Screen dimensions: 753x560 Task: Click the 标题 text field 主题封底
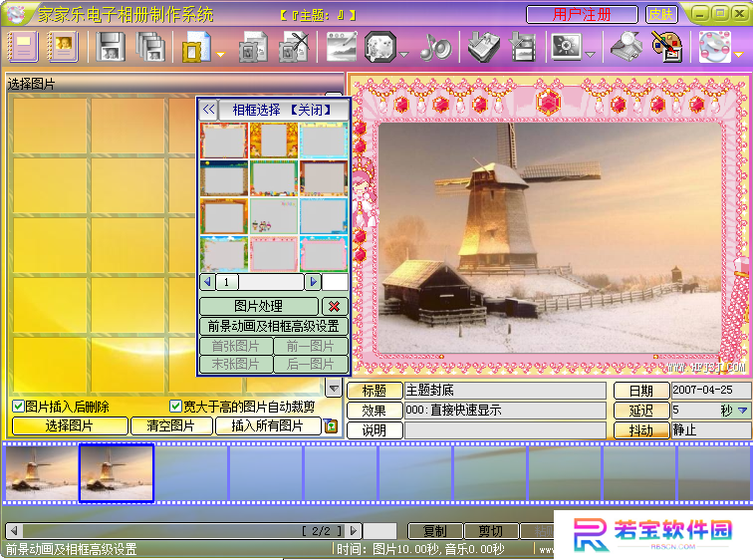pos(505,391)
